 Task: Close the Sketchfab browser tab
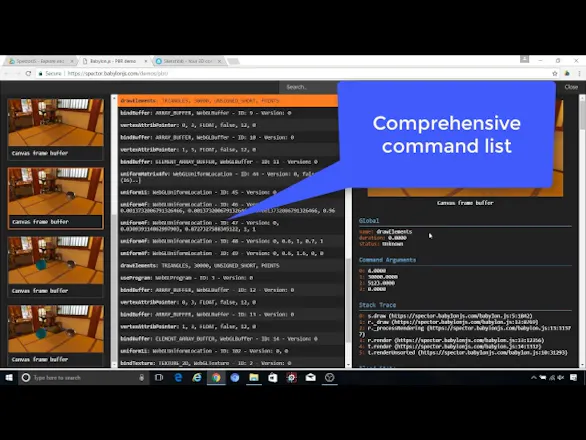click(x=219, y=61)
